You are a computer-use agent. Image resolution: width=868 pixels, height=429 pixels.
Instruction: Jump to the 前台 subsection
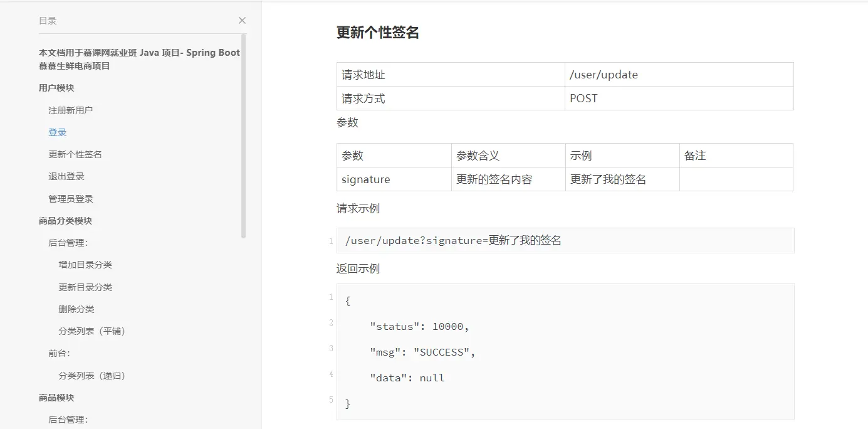[59, 353]
